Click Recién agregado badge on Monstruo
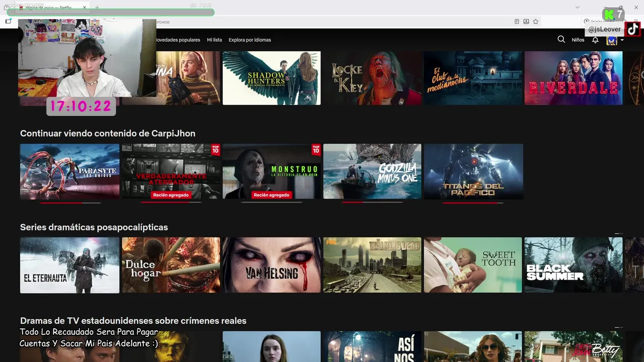Image resolution: width=644 pixels, height=362 pixels. pos(272,195)
